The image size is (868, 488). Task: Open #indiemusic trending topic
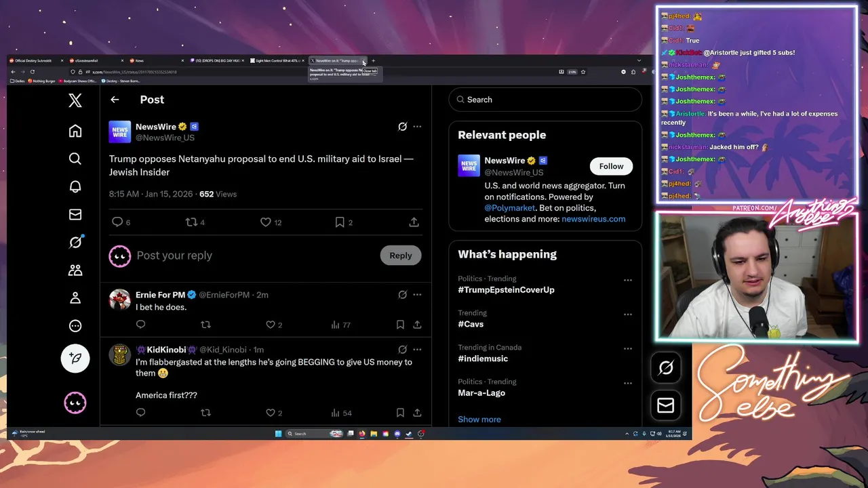click(483, 359)
